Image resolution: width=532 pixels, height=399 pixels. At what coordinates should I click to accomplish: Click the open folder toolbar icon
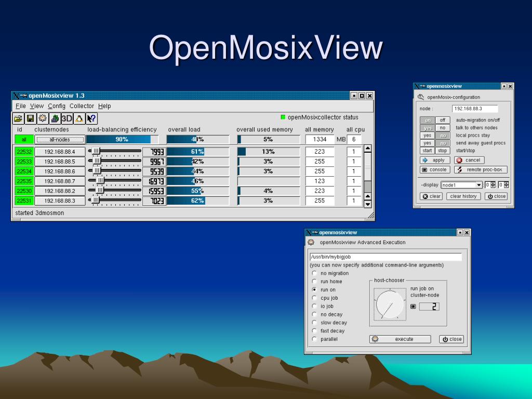tap(18, 118)
